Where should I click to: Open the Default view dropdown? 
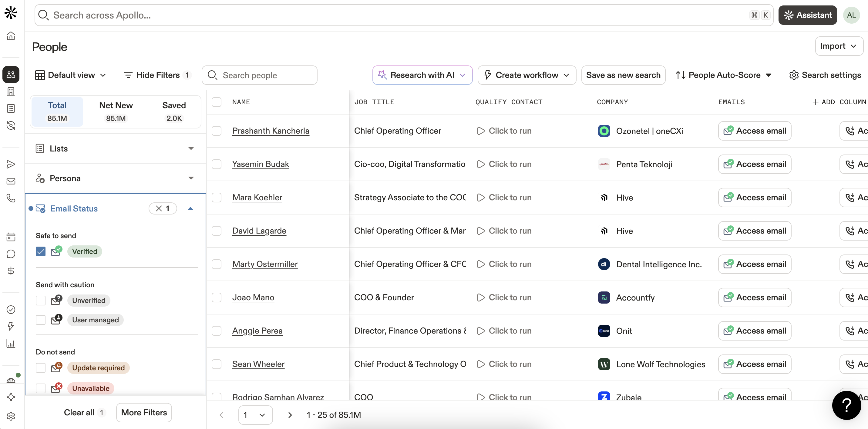coord(71,75)
